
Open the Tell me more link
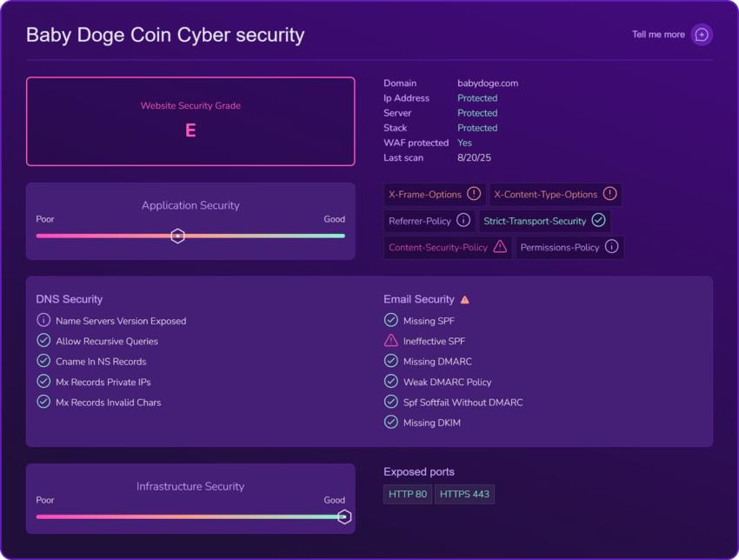[658, 35]
